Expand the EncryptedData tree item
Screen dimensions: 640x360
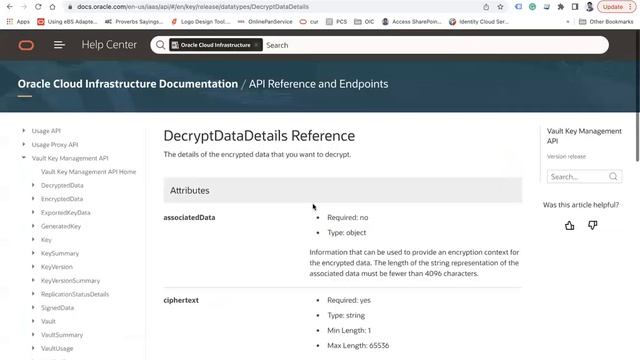pyautogui.click(x=33, y=198)
